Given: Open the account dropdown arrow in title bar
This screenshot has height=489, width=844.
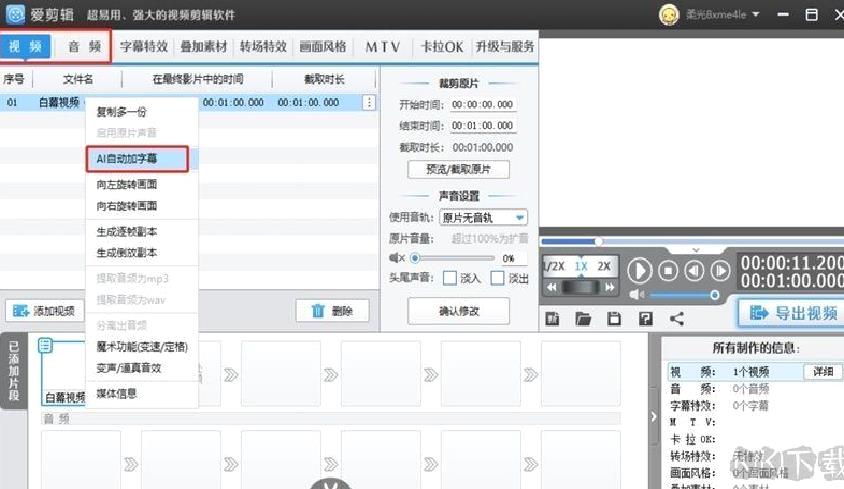Looking at the screenshot, I should (755, 15).
